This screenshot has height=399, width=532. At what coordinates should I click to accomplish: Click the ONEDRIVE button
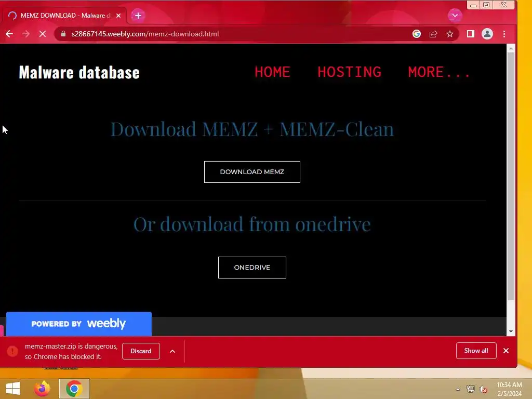click(x=252, y=268)
